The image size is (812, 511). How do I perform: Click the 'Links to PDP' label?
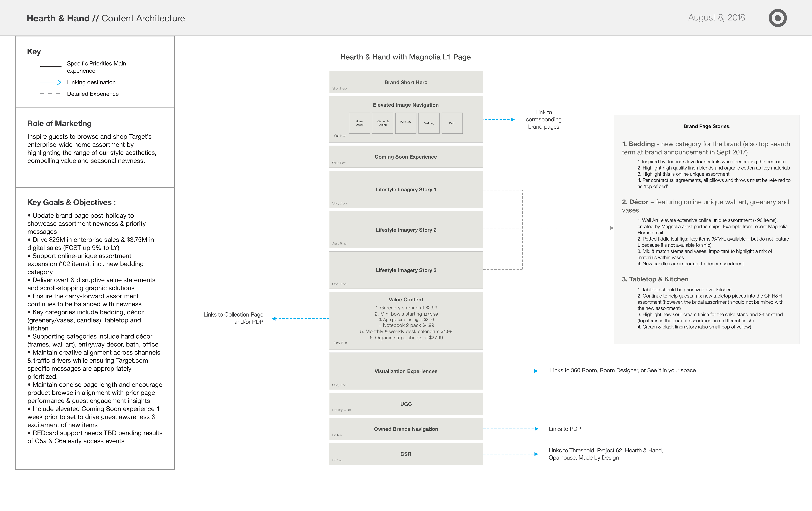click(565, 429)
